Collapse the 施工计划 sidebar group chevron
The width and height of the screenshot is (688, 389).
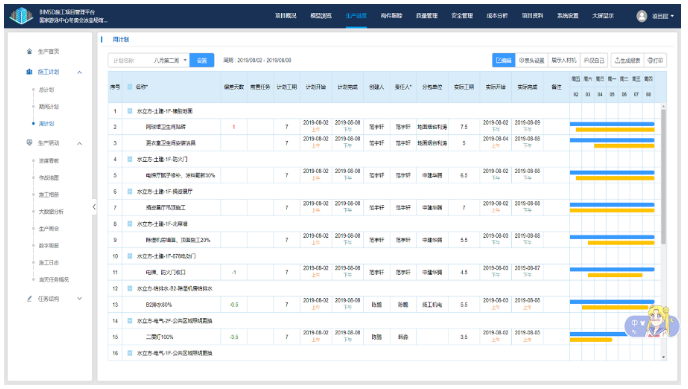coord(79,72)
